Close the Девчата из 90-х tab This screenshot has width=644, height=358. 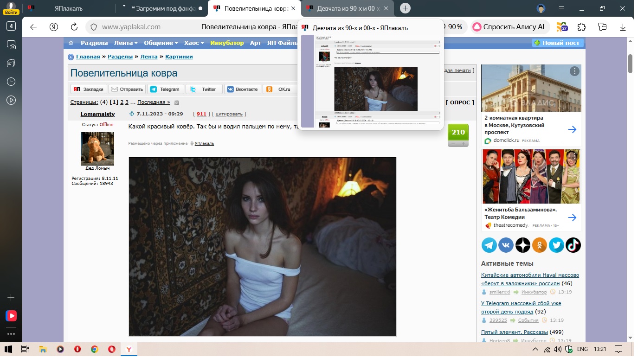(386, 8)
